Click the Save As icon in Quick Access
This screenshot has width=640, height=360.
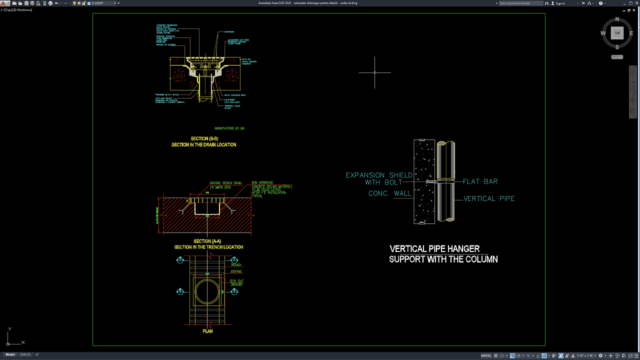tap(32, 3)
